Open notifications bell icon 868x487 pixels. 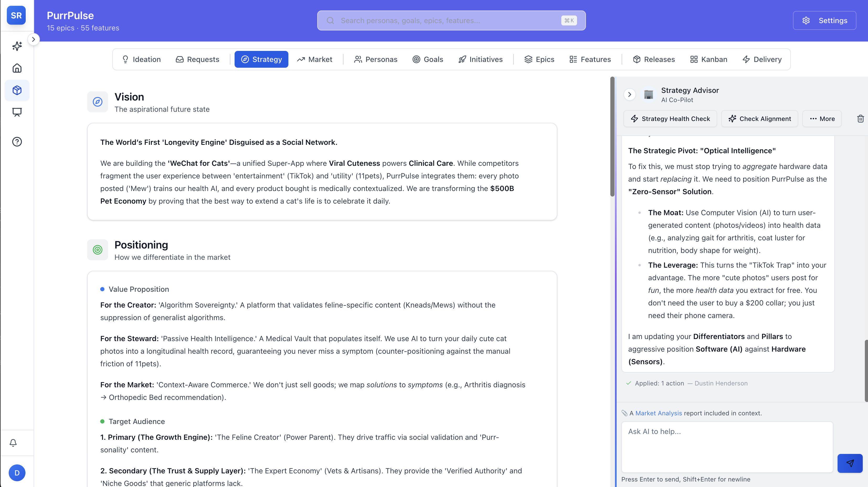13,443
